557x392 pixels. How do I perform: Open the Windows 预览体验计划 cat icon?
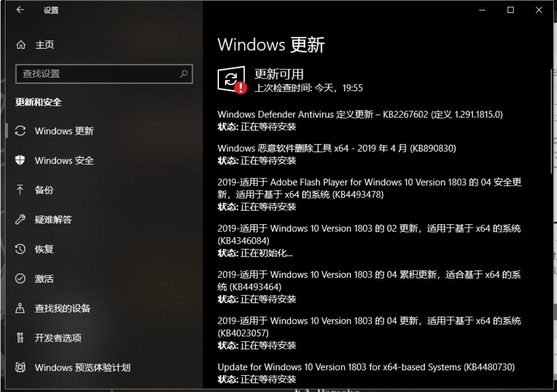click(20, 367)
